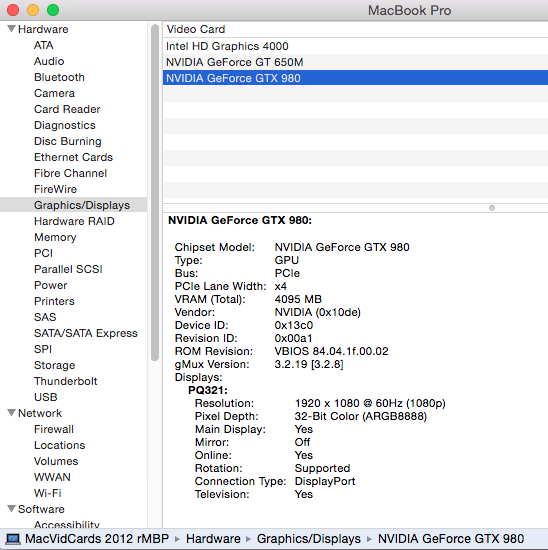This screenshot has width=548, height=550.
Task: Click MacVidCards 2012 rMBP in path bar
Action: 97,539
